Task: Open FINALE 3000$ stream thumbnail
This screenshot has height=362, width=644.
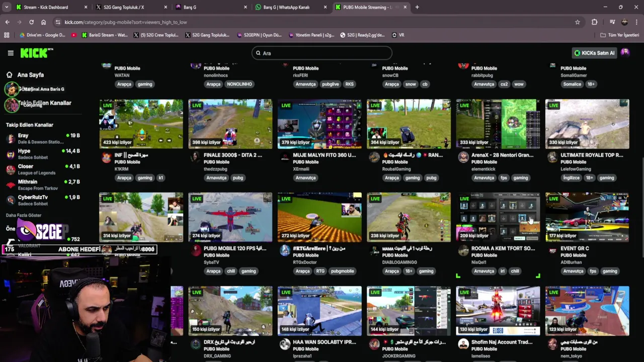Action: tap(230, 124)
